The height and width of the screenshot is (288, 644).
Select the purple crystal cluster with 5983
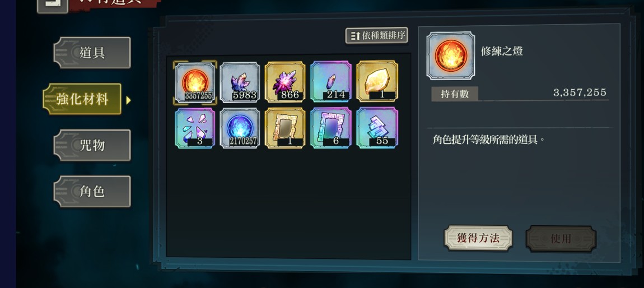240,82
